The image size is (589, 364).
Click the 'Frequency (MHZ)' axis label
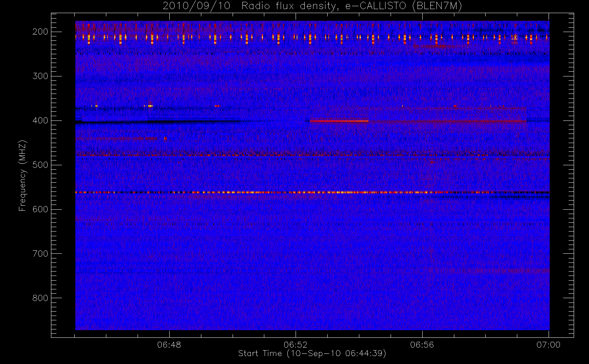pyautogui.click(x=23, y=175)
